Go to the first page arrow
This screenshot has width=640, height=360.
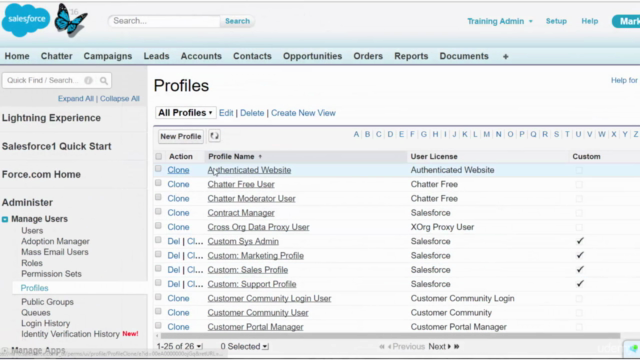click(x=382, y=347)
